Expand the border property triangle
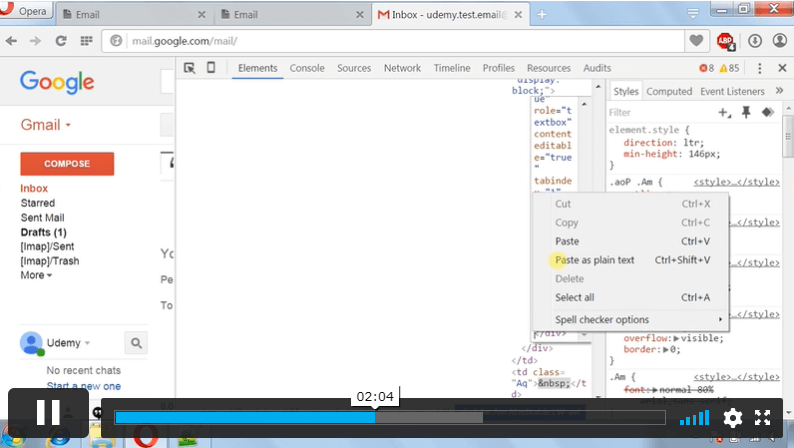 coord(664,350)
